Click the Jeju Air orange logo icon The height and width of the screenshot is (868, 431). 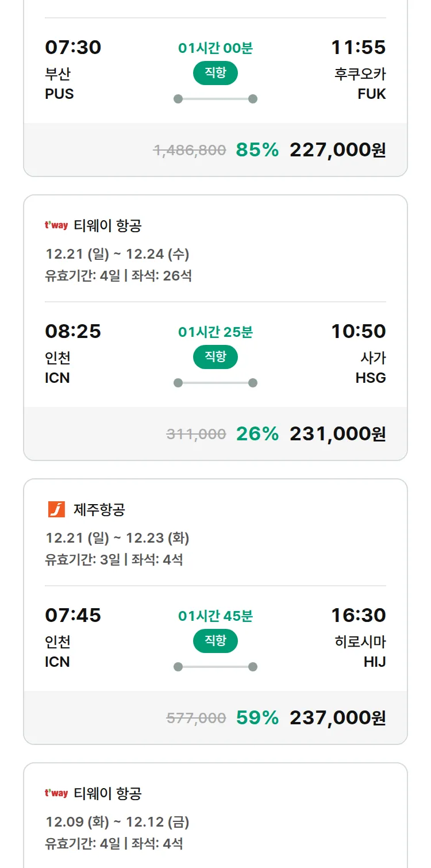56,509
